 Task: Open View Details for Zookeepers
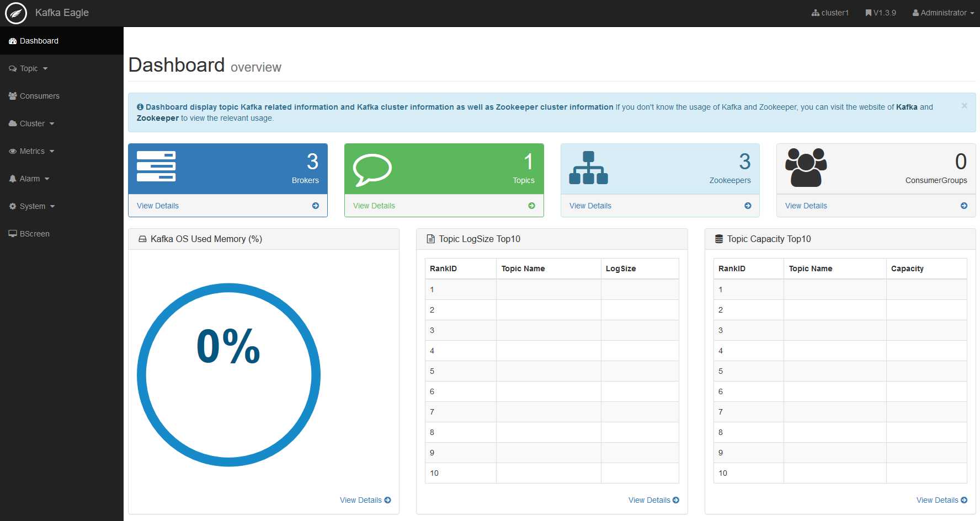click(590, 206)
